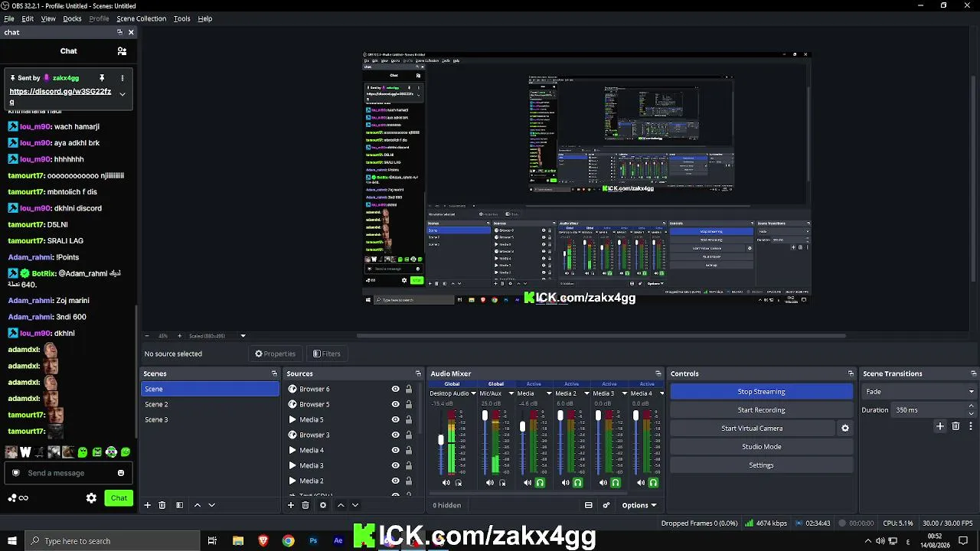Open source properties gear in the Sources toolbar

tap(323, 505)
